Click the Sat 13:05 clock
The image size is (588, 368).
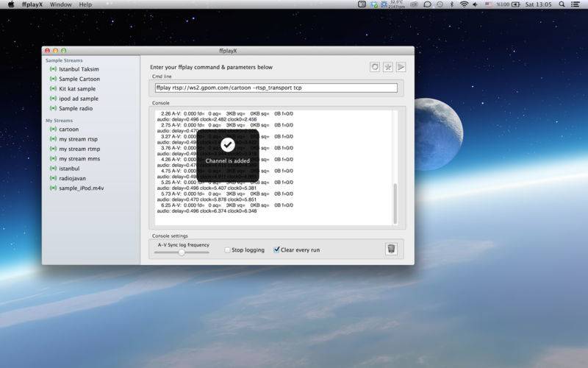point(538,4)
